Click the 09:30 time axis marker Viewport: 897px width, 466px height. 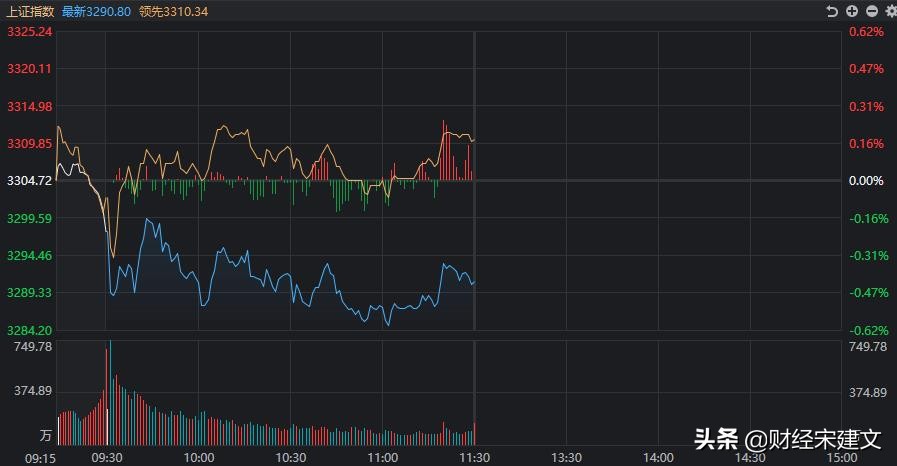click(x=107, y=457)
